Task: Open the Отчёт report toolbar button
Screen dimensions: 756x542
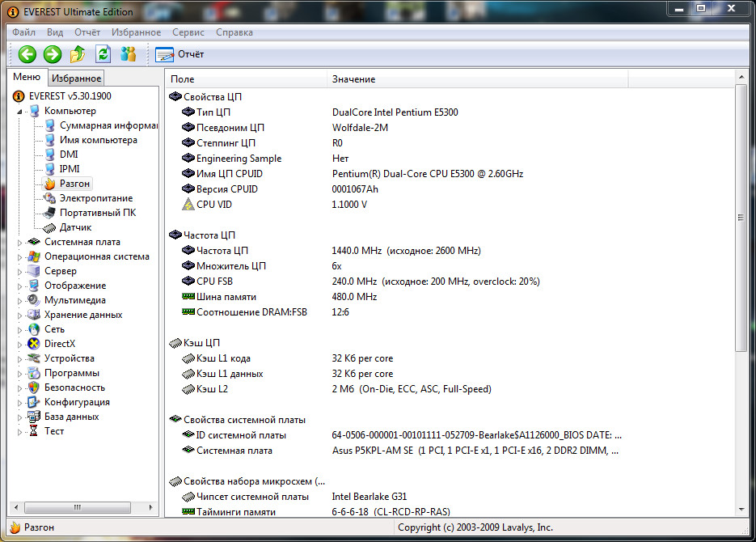Action: (x=179, y=54)
